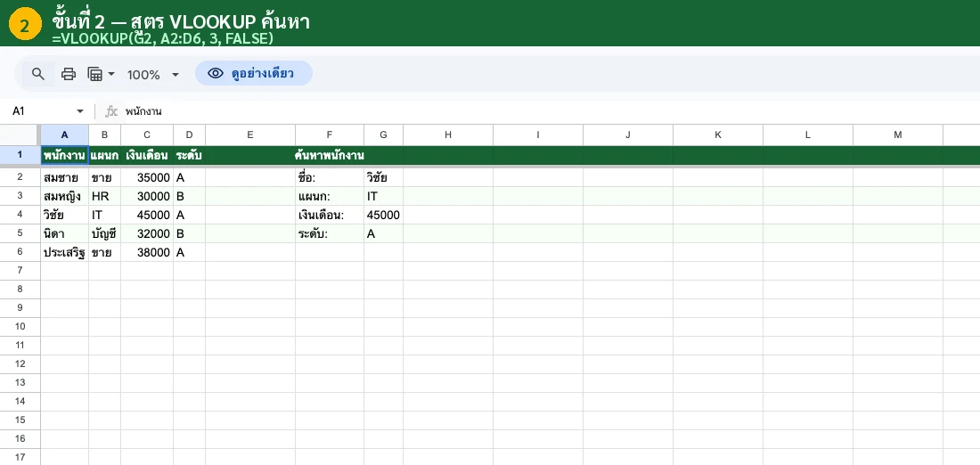Click lookup result IT in G3
Viewport: 980px width, 465px height.
point(383,196)
